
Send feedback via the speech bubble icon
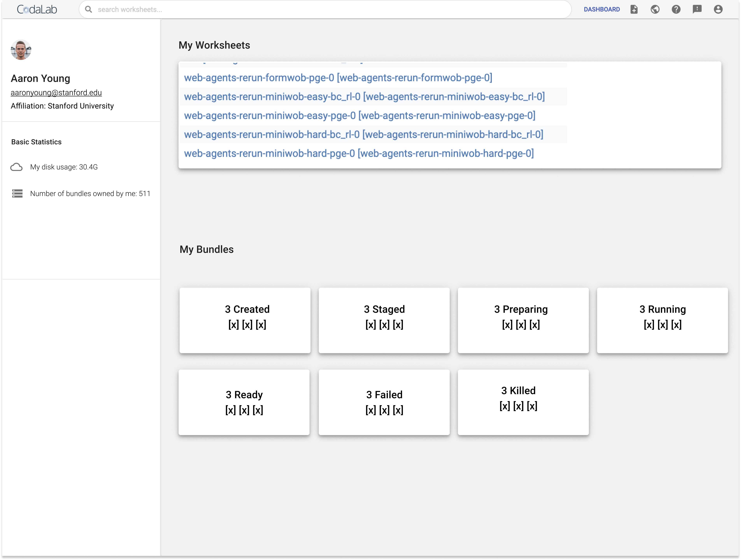[697, 9]
